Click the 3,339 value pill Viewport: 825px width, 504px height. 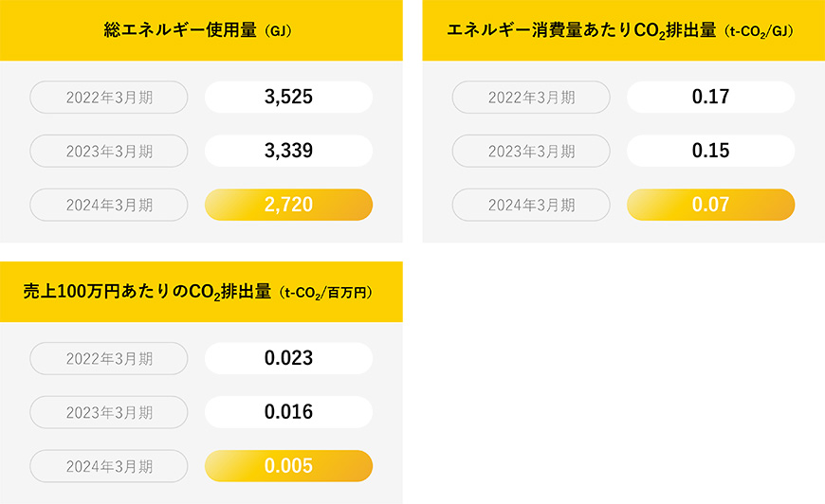click(288, 151)
